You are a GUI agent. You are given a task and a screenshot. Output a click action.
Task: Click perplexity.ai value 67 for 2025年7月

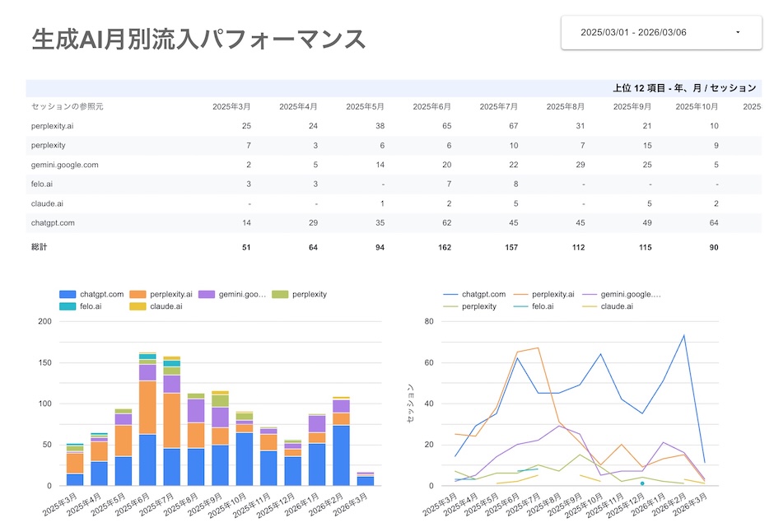click(x=514, y=126)
